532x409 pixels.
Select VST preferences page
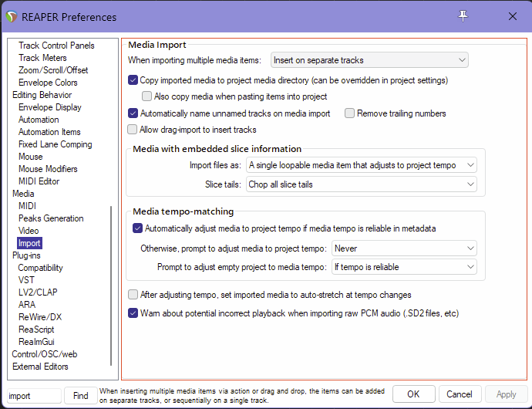26,280
